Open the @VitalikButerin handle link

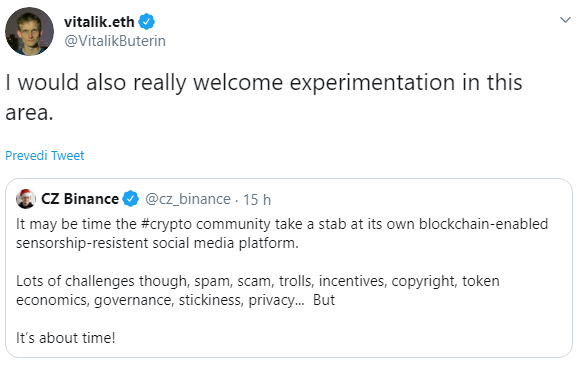click(115, 41)
